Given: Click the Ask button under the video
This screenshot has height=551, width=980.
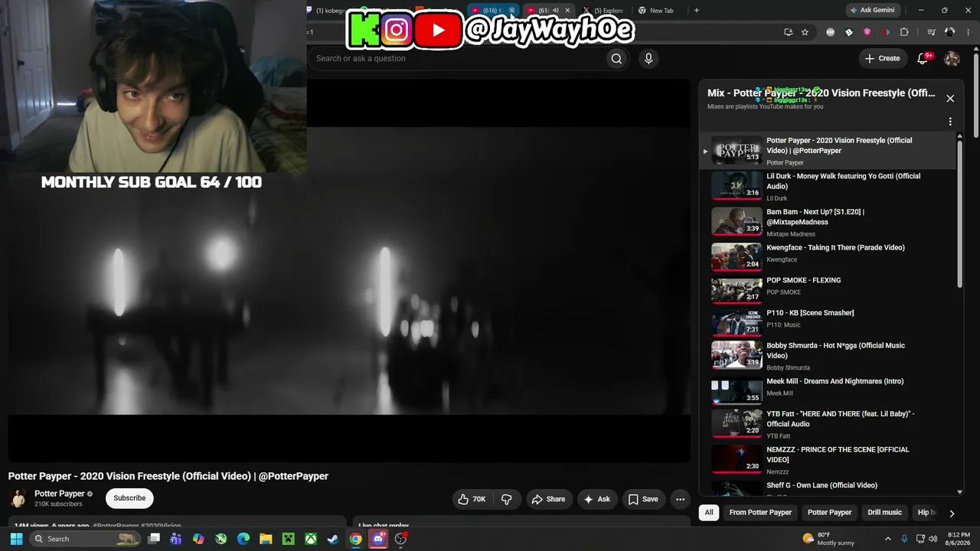Looking at the screenshot, I should (x=597, y=499).
